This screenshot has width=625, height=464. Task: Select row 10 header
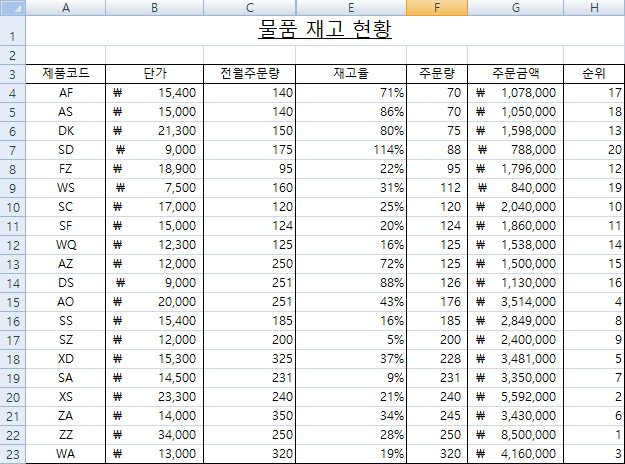click(13, 207)
